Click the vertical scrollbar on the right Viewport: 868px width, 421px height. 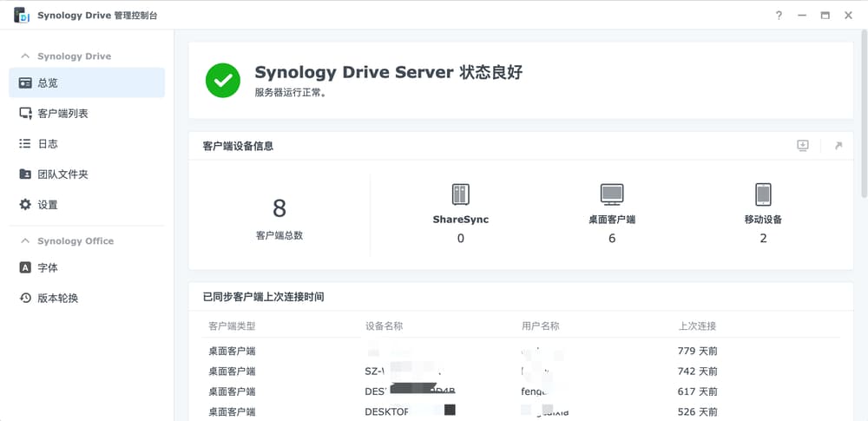pos(863,113)
